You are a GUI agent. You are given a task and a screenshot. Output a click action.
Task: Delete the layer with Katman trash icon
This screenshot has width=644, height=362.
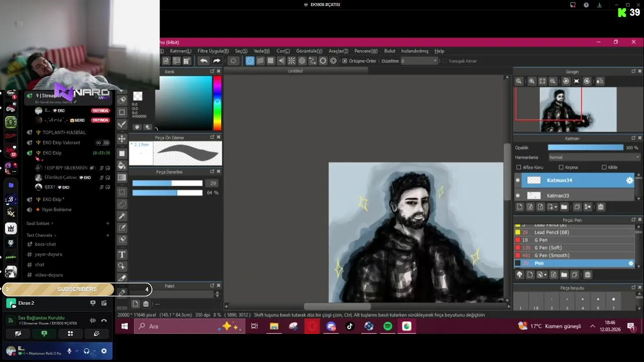click(601, 207)
